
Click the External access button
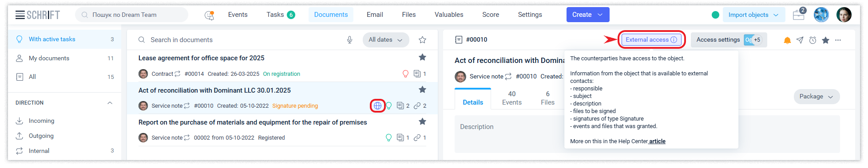tap(651, 39)
